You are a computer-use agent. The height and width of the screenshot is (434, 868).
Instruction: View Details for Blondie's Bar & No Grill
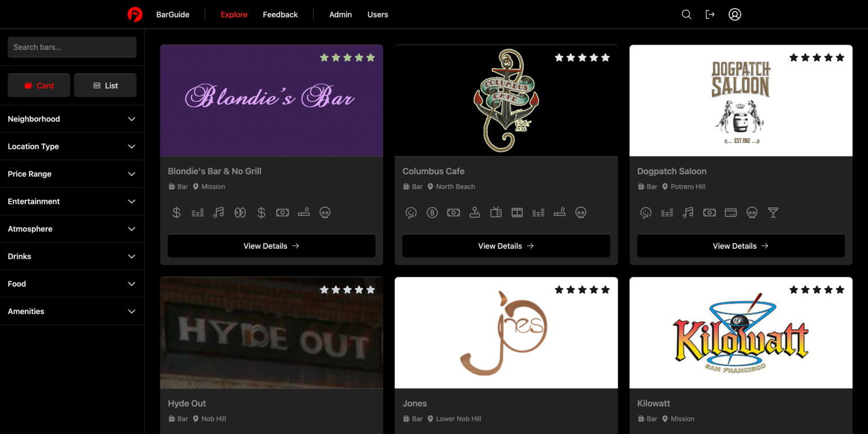[x=271, y=246]
